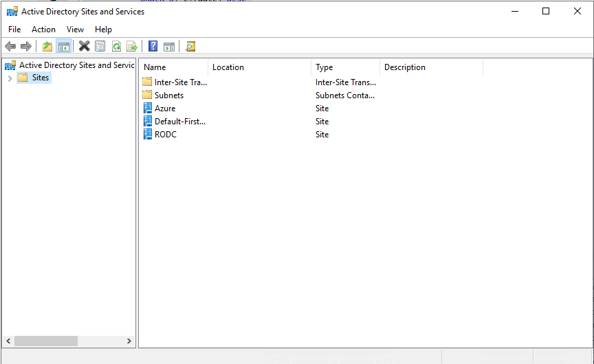594x364 pixels.
Task: Click the Back arrow toolbar button
Action: coord(10,47)
